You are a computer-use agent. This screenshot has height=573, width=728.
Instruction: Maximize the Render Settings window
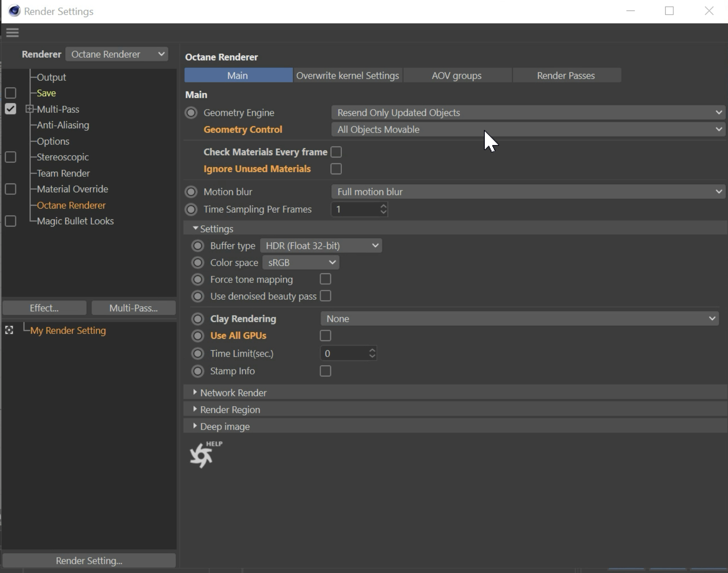(669, 11)
